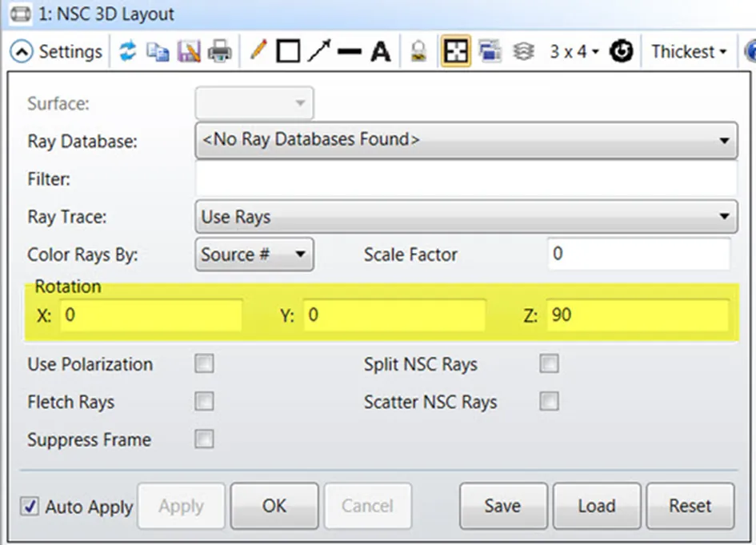Viewport: 756px width, 545px height.
Task: Click the Rotation X input field
Action: (x=151, y=315)
